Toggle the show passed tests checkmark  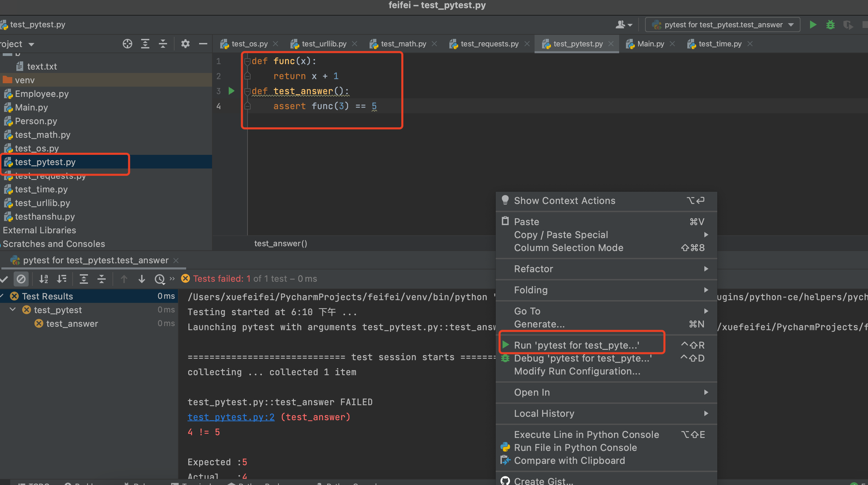click(4, 279)
